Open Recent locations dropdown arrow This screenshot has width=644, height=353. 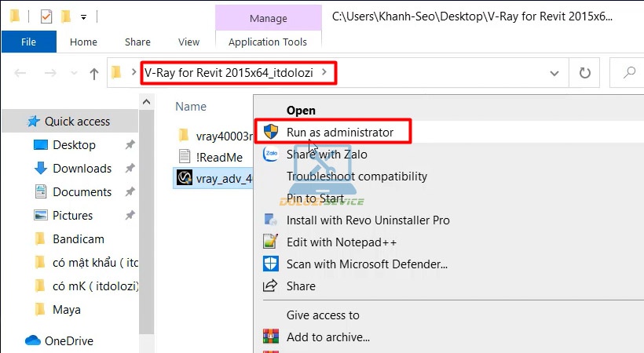74,73
